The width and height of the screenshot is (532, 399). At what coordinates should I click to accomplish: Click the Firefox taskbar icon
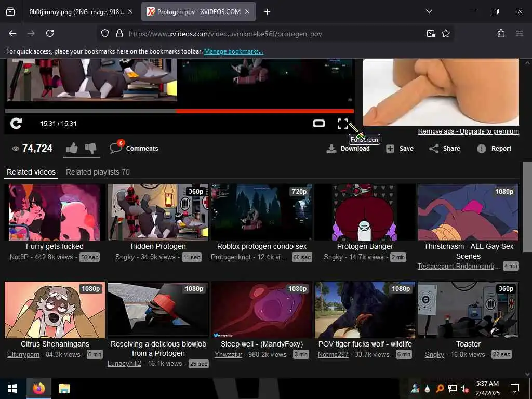[x=38, y=389]
